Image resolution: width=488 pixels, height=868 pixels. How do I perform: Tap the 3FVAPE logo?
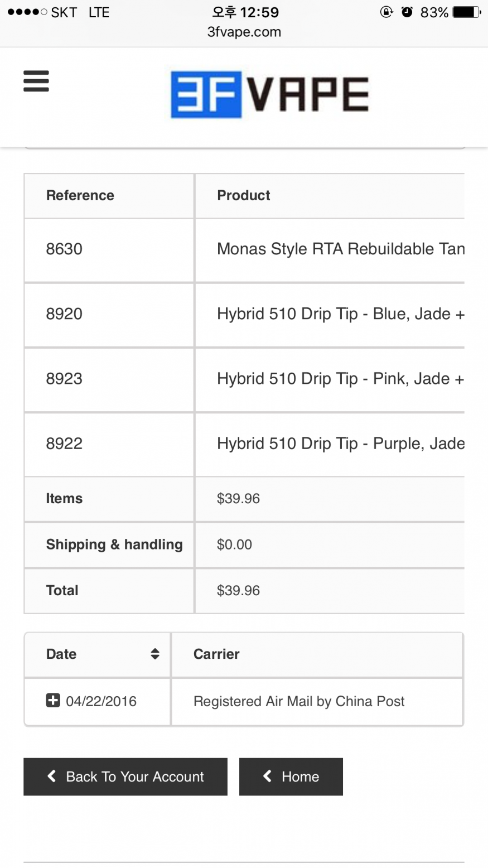click(269, 94)
